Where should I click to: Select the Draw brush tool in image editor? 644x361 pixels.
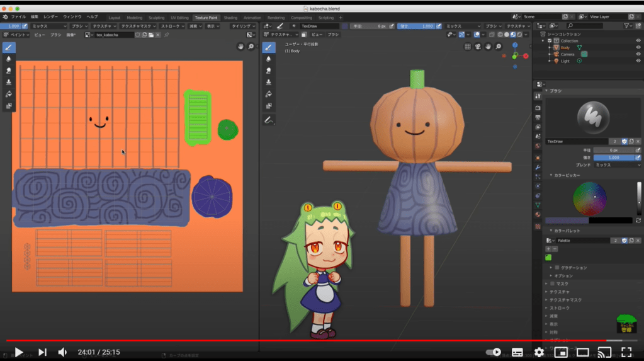(9, 47)
